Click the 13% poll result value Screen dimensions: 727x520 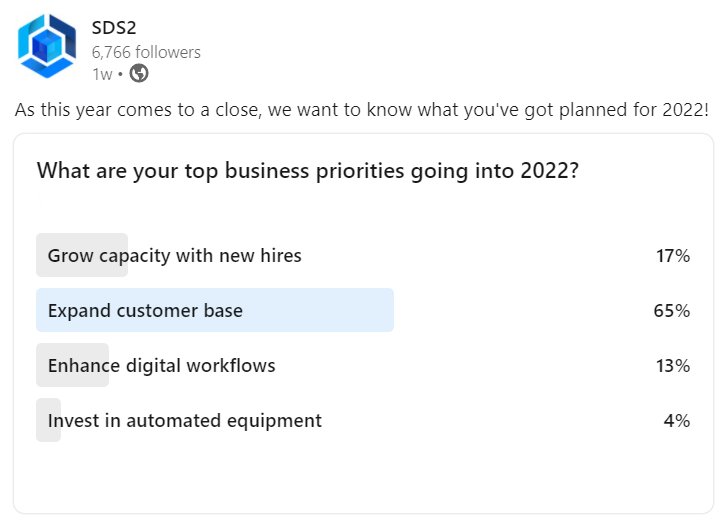pyautogui.click(x=672, y=366)
